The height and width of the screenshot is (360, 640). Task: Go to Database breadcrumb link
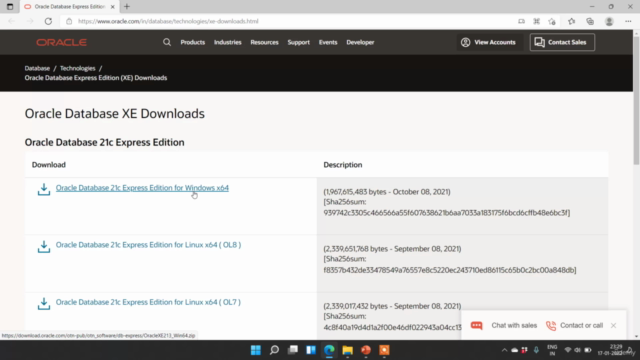pyautogui.click(x=37, y=68)
